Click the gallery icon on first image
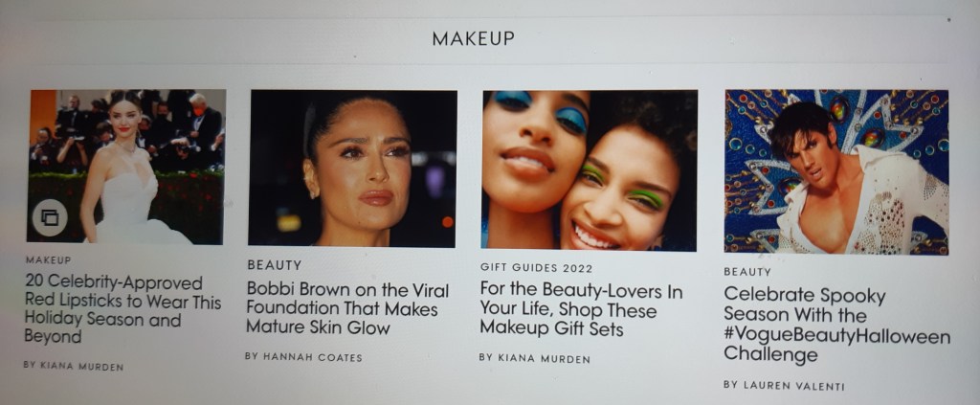This screenshot has height=405, width=980. pos(50,217)
